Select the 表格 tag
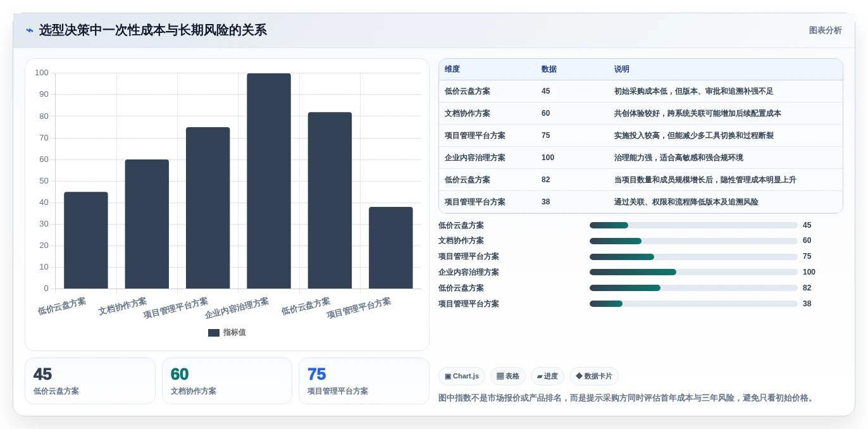Screen dimensions: 868x429 point(507,376)
